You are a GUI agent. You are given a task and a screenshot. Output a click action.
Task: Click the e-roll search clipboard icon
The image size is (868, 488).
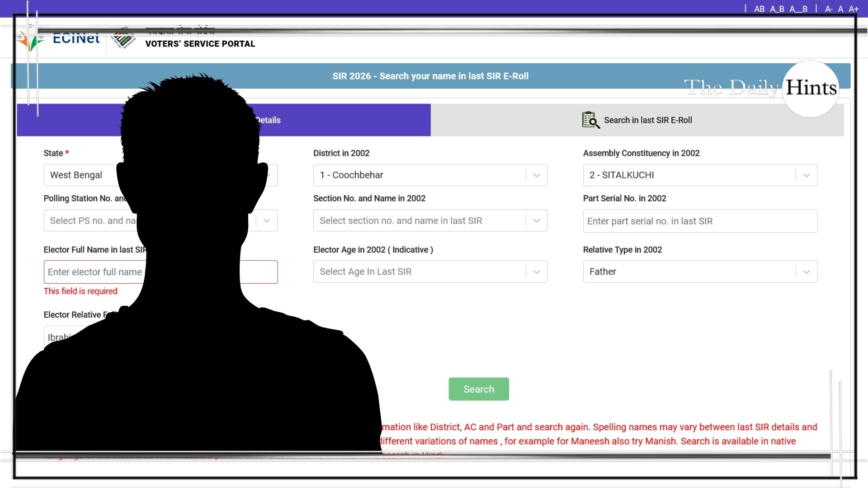tap(590, 120)
